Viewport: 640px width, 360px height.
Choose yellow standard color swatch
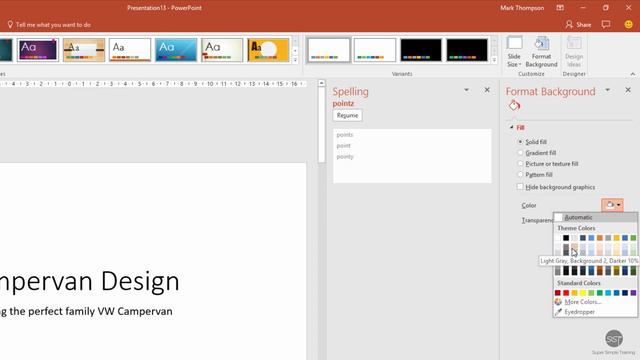(583, 293)
